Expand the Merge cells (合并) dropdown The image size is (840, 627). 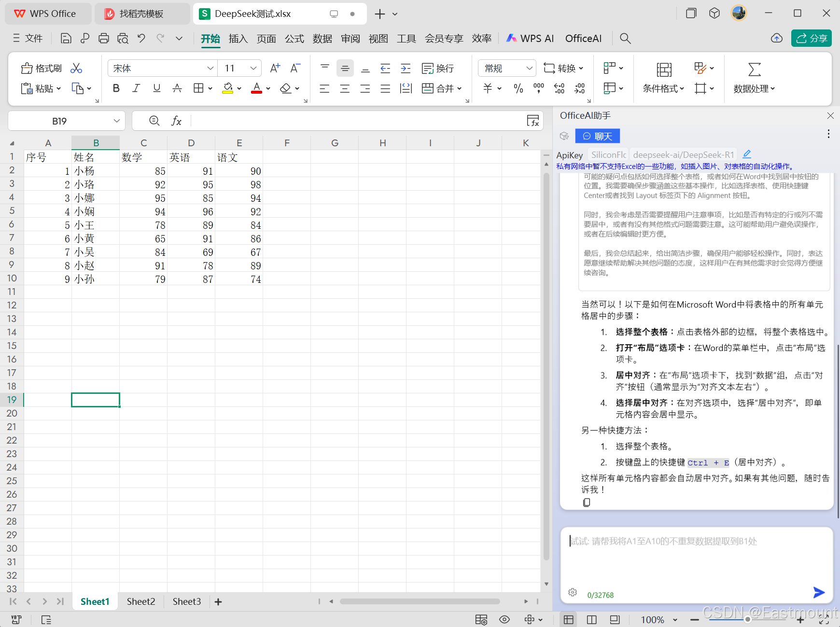pyautogui.click(x=460, y=88)
